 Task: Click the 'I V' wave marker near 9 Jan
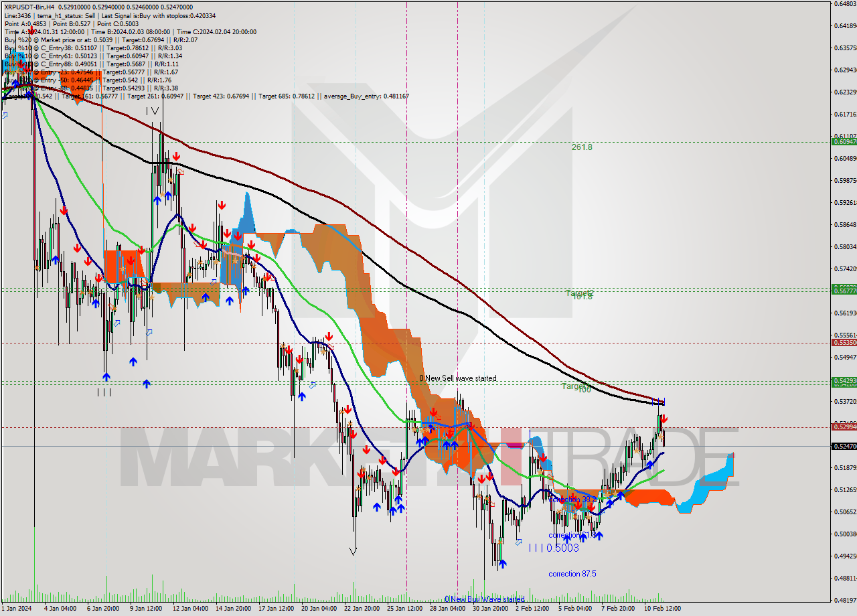154,111
